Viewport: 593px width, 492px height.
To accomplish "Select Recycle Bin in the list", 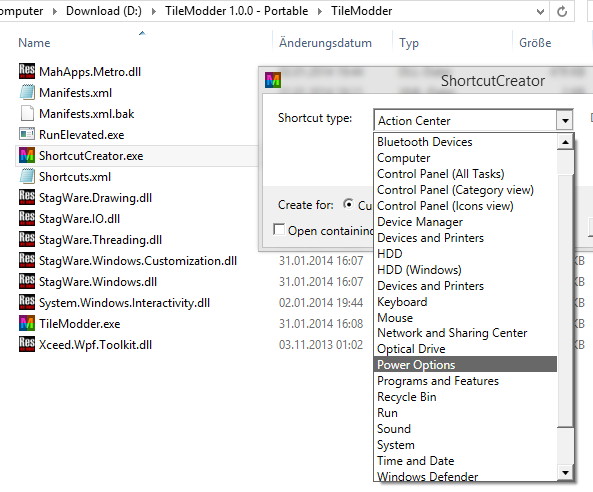I will coord(465,397).
